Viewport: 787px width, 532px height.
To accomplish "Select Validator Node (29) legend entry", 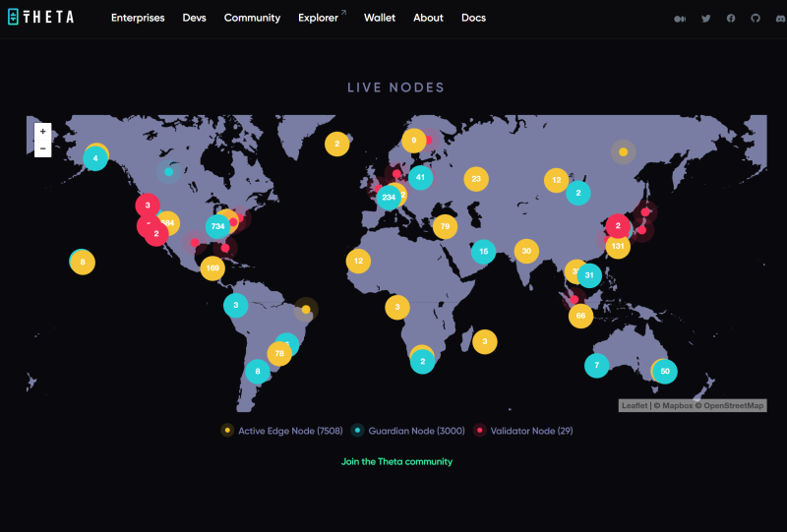I will tap(523, 431).
